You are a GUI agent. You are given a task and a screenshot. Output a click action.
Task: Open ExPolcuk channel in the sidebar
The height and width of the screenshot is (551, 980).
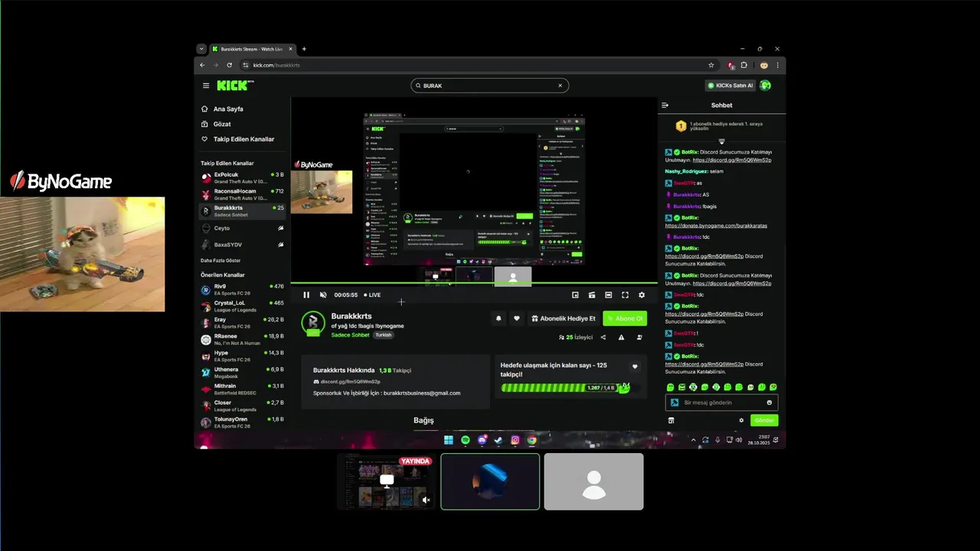pos(243,178)
